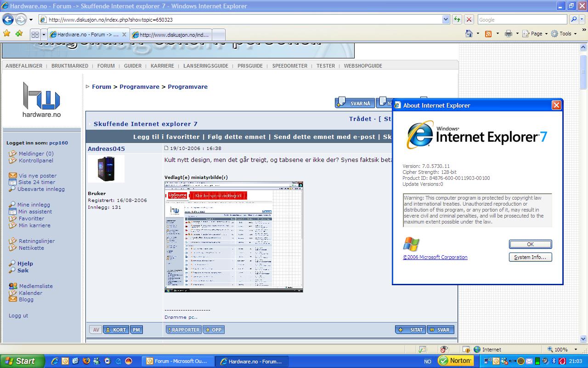Screen dimensions: 588x368
Task: Click the OPP button
Action: point(214,330)
